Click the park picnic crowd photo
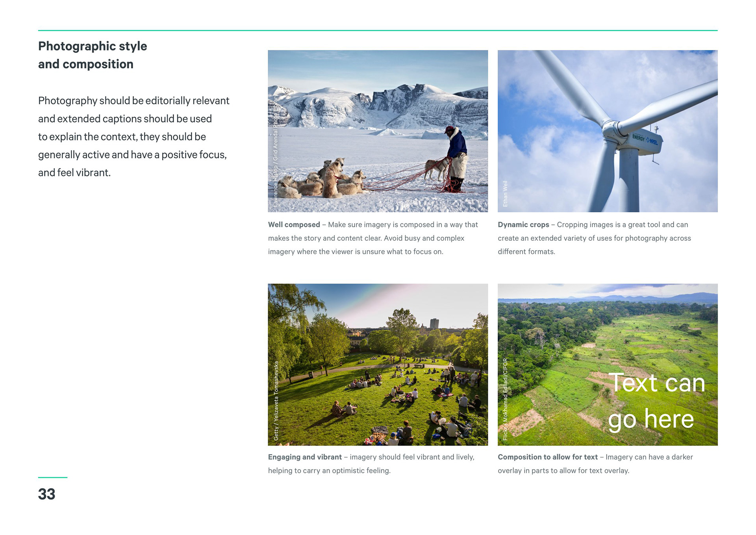Screen dimensions: 756x535 tap(378, 364)
